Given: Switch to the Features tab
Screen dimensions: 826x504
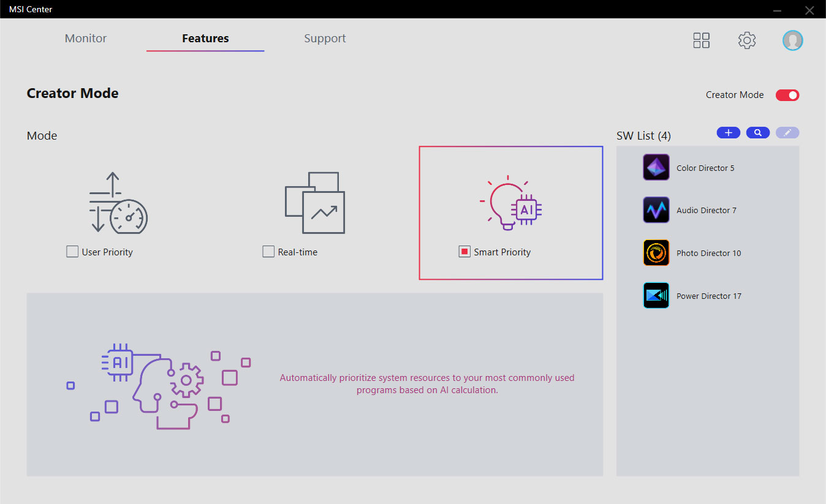Looking at the screenshot, I should pos(205,39).
